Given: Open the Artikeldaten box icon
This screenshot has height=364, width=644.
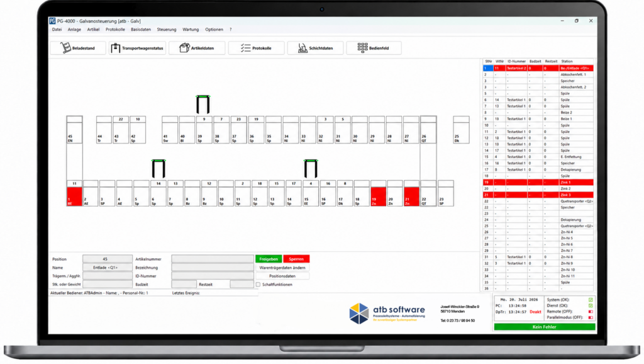Looking at the screenshot, I should coord(184,48).
